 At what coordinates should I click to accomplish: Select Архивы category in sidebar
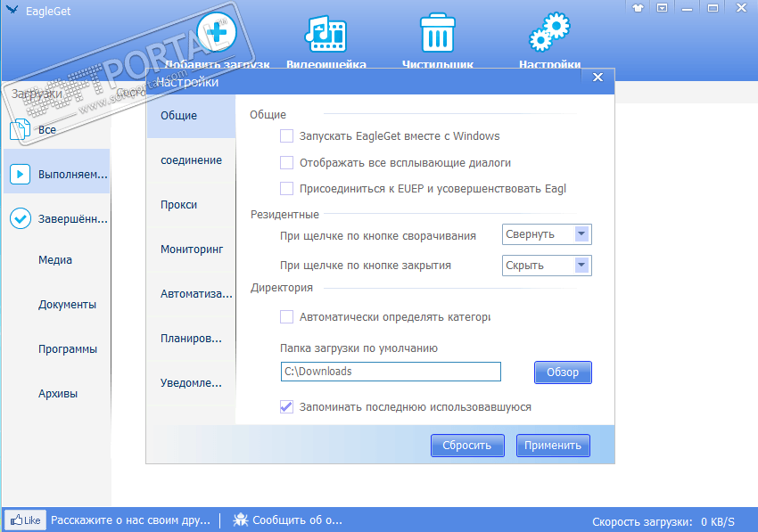tap(58, 393)
